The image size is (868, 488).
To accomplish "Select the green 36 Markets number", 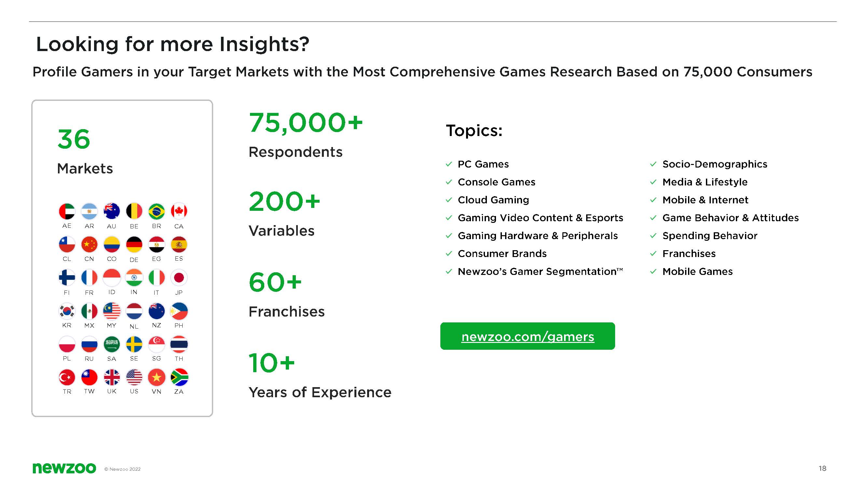I will click(x=74, y=139).
